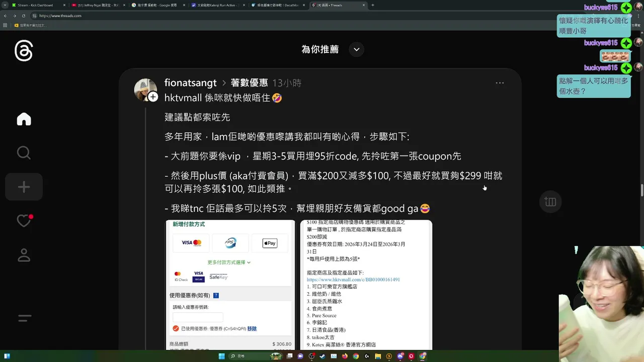Open post options three-dots menu
The image size is (644, 362).
pos(499,83)
